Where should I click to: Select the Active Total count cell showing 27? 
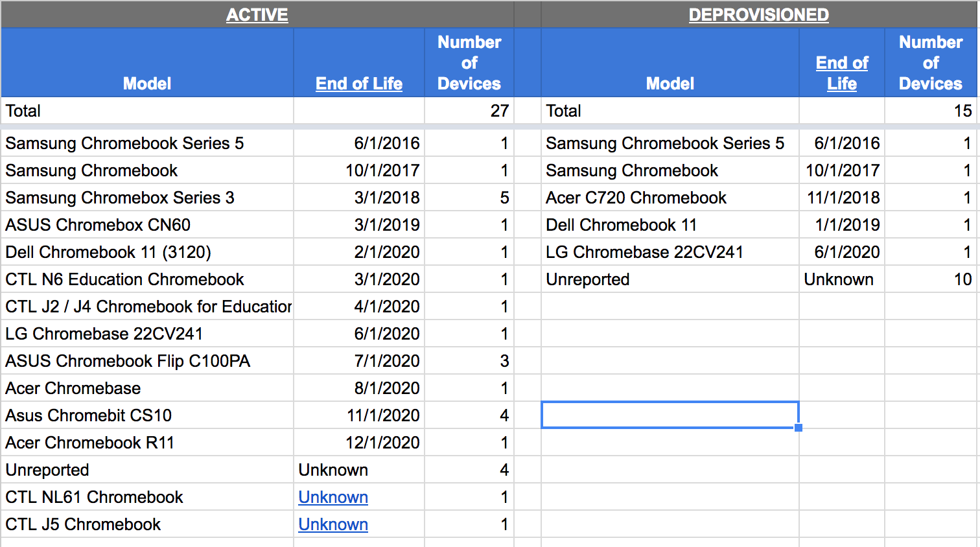[x=469, y=111]
